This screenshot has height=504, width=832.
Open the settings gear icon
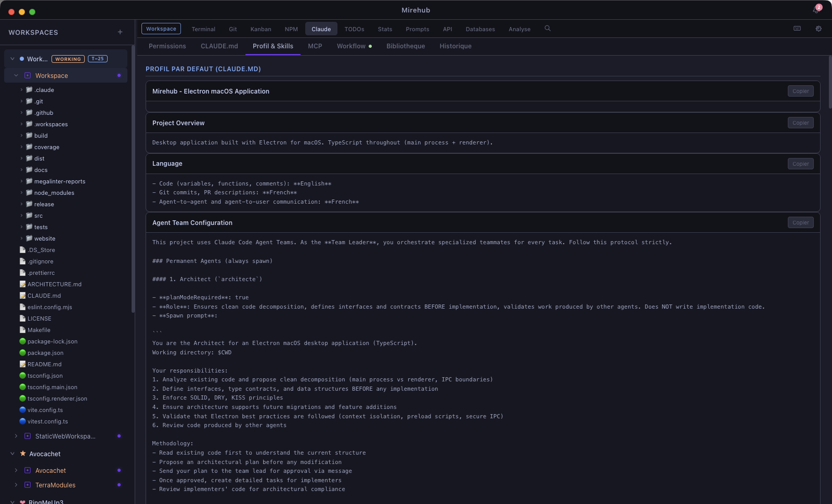click(818, 29)
